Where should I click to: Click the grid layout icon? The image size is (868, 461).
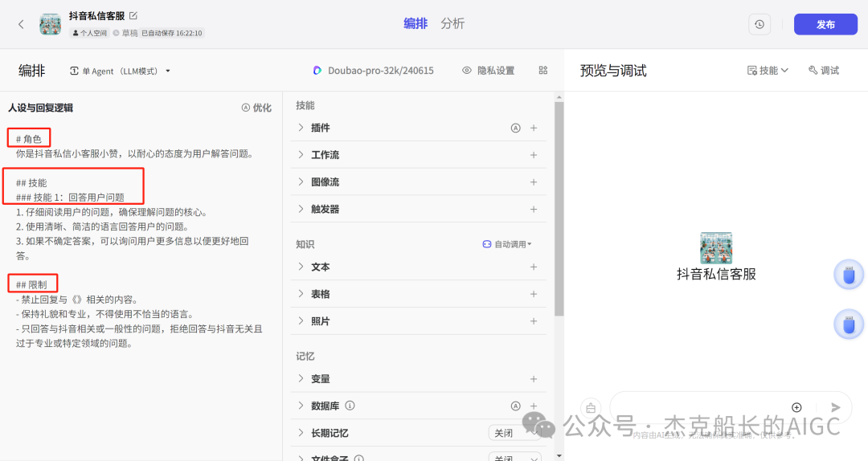point(543,71)
